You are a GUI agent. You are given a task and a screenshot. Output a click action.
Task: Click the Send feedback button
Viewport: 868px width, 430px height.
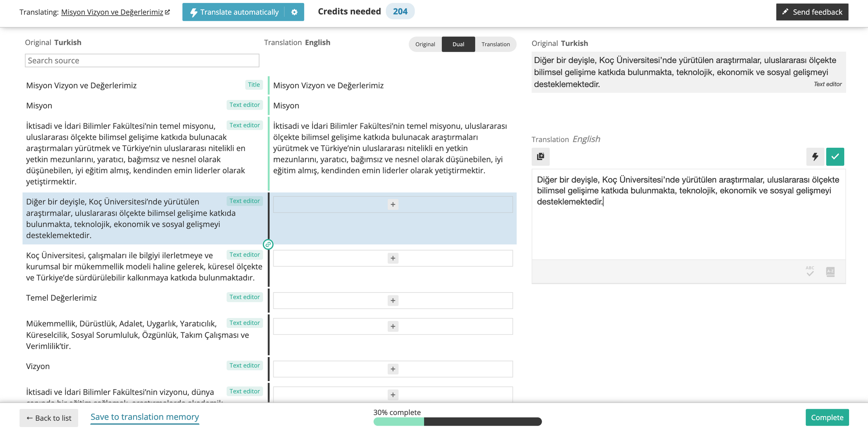(x=812, y=12)
